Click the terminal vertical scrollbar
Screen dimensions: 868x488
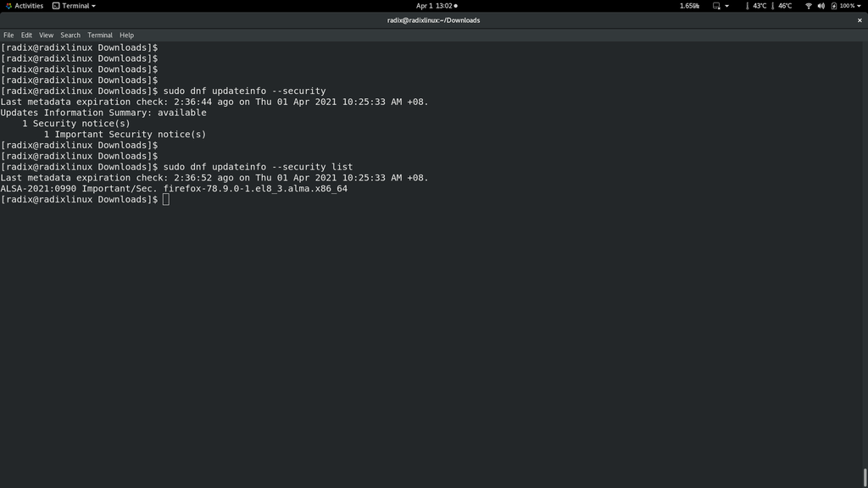pyautogui.click(x=865, y=477)
